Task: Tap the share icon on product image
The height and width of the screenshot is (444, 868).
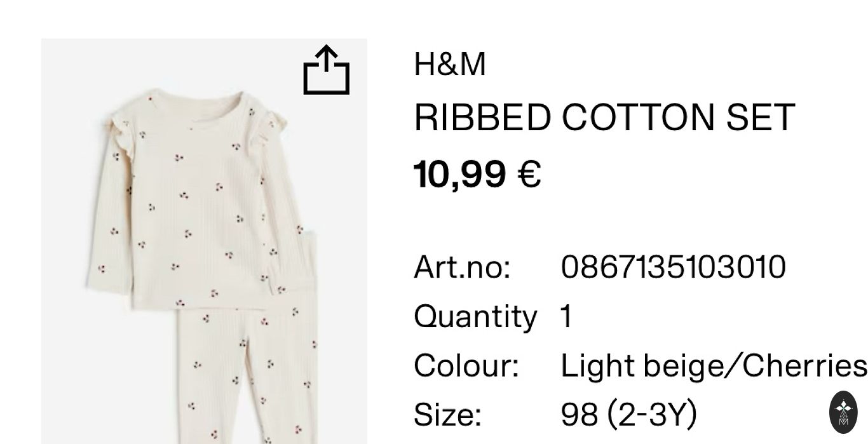Action: pos(326,70)
